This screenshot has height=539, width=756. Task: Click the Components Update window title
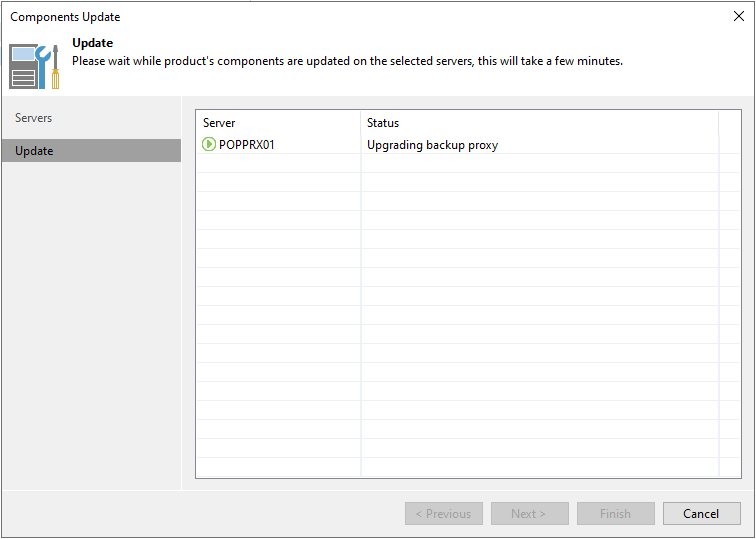pos(65,16)
